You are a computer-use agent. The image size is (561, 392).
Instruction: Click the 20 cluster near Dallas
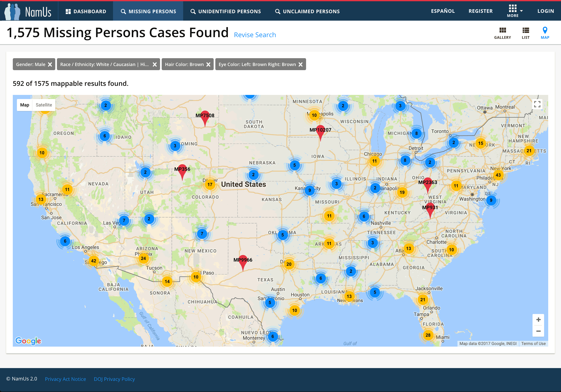point(289,264)
